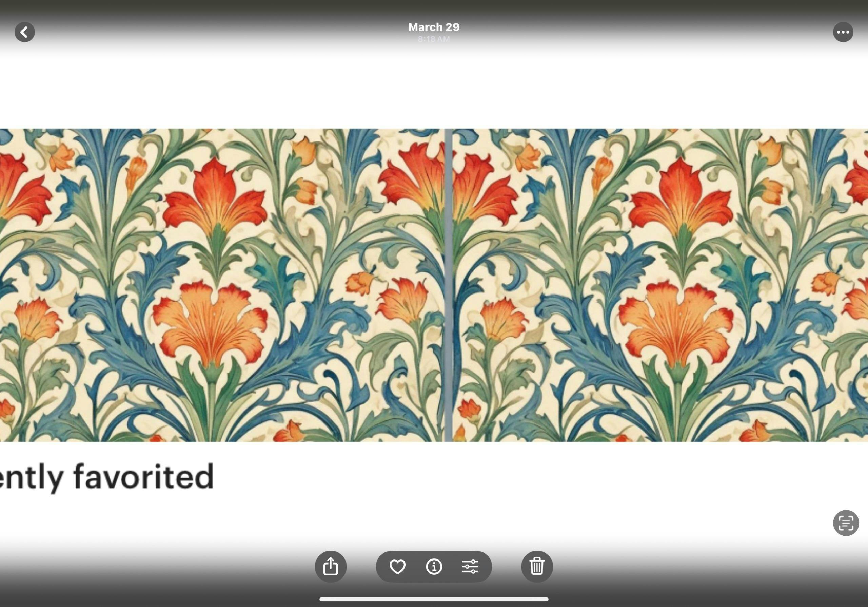
Task: Tap the right floral pattern image
Action: [x=660, y=285]
